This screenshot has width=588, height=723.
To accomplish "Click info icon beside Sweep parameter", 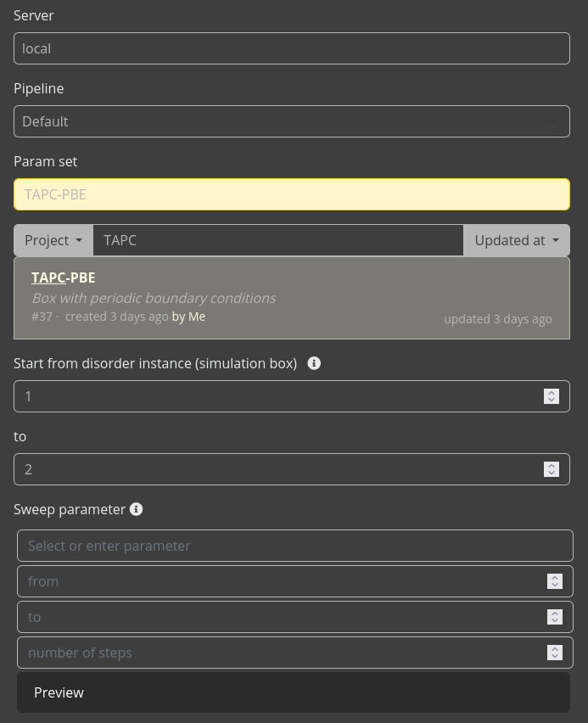I will tap(136, 509).
